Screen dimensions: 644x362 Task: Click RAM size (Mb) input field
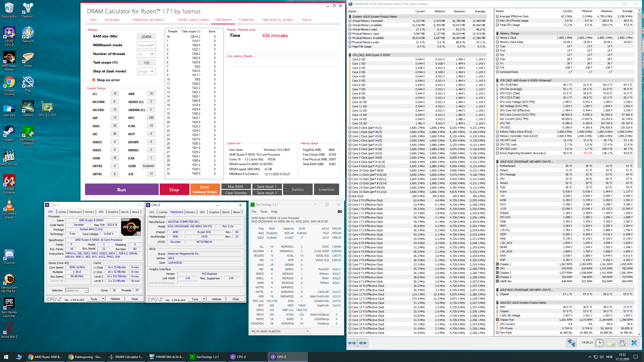click(x=146, y=37)
